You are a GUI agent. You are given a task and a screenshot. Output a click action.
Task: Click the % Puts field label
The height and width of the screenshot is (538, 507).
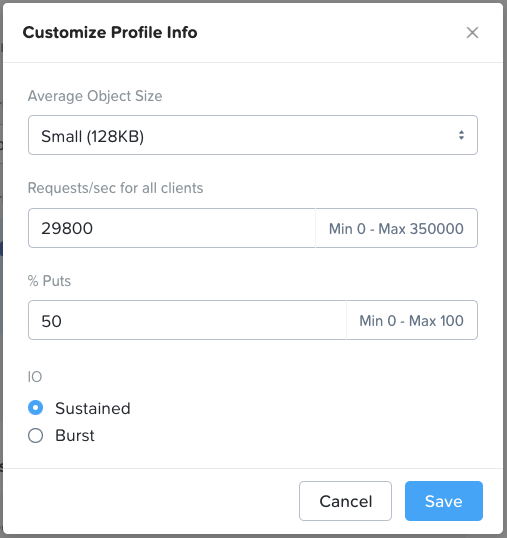[49, 281]
